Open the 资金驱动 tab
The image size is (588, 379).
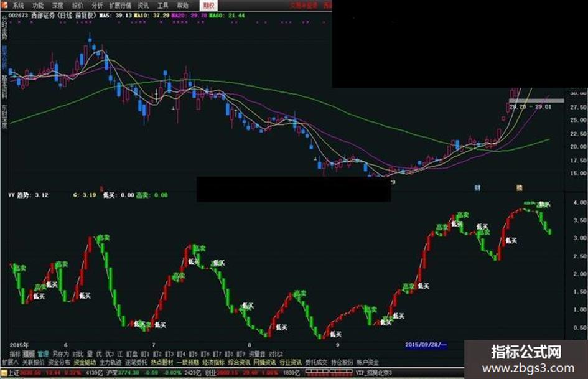pyautogui.click(x=85, y=362)
